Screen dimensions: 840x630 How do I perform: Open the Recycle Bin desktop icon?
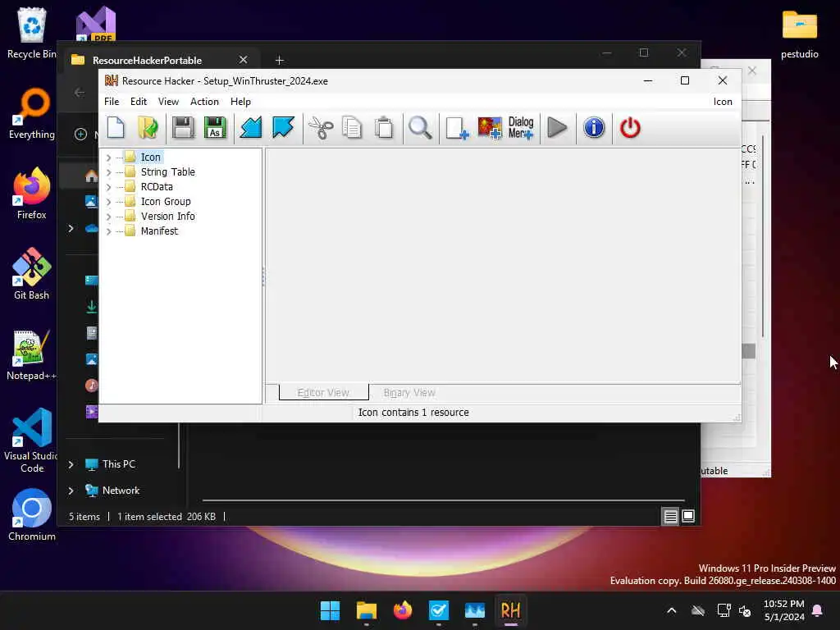tap(32, 33)
